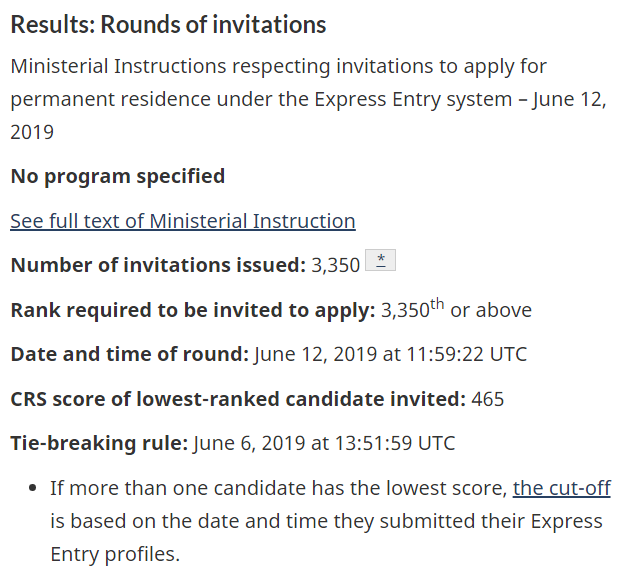Click the bullet point marker before the tie note

pos(32,489)
